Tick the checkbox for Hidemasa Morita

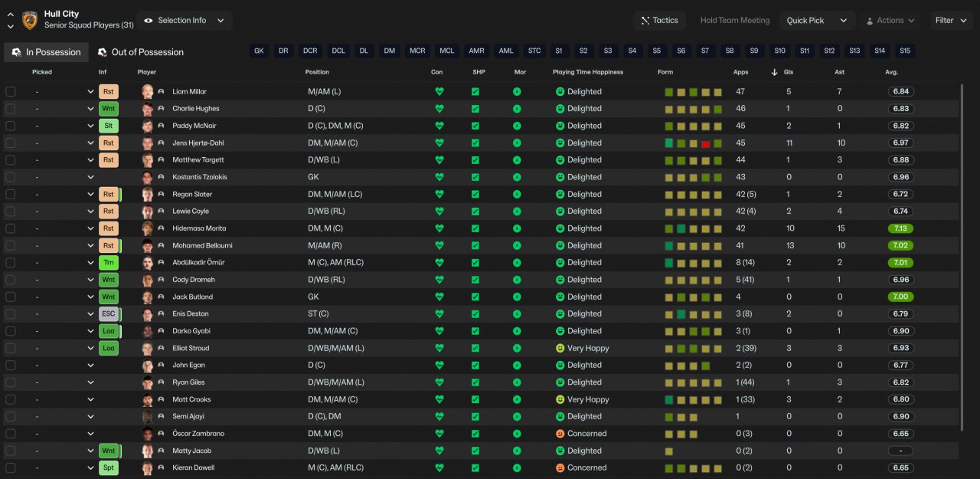11,228
